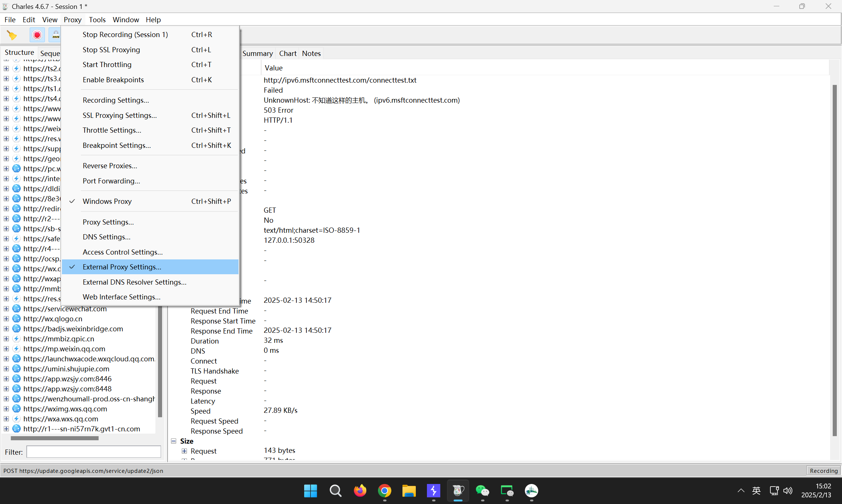Open checked External Proxy Settings entry

coord(122,267)
